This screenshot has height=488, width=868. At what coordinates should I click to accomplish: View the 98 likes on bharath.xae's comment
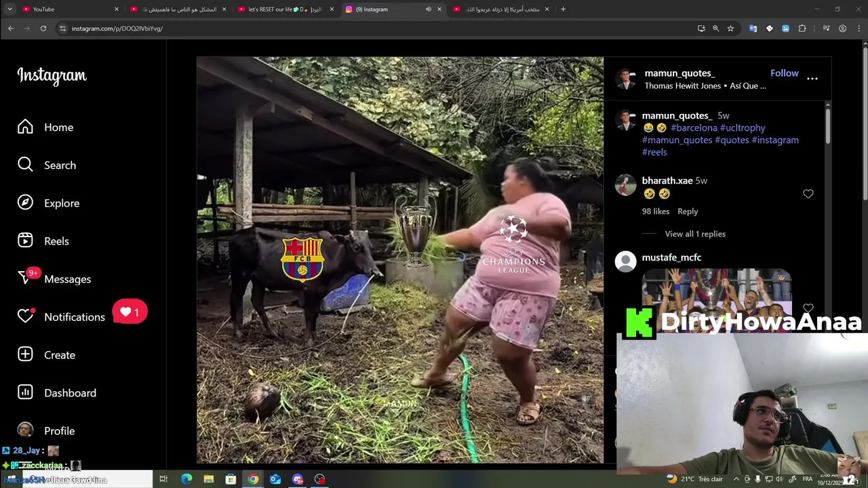656,211
